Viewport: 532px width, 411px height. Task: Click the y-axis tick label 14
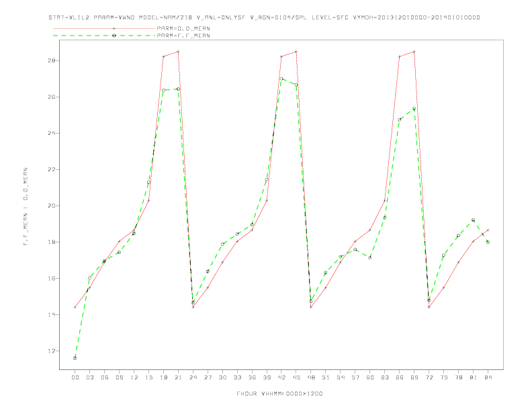(x=51, y=315)
